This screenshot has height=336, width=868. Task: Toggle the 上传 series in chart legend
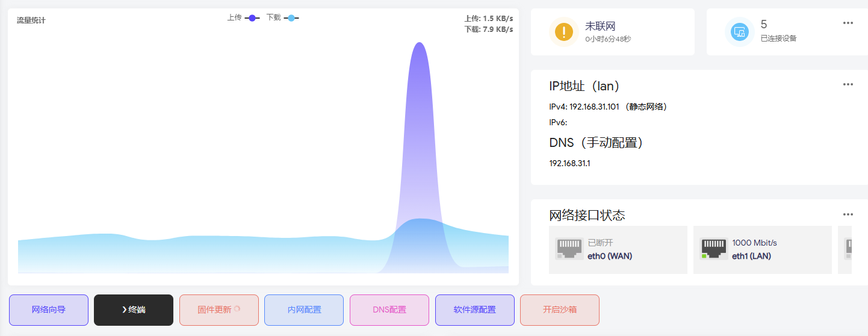[244, 18]
